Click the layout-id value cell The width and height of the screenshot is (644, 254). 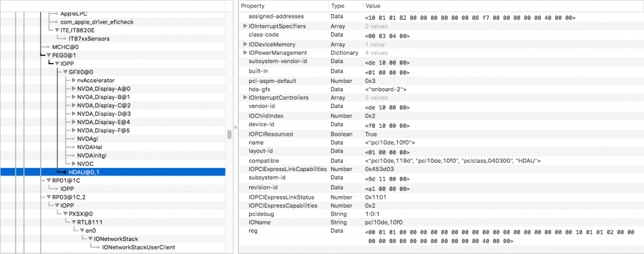(387, 152)
